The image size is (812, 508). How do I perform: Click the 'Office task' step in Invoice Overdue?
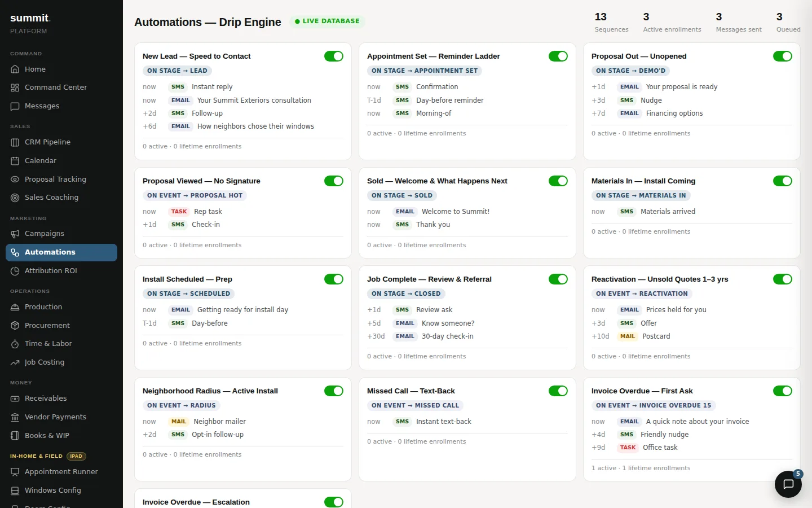[691, 448]
